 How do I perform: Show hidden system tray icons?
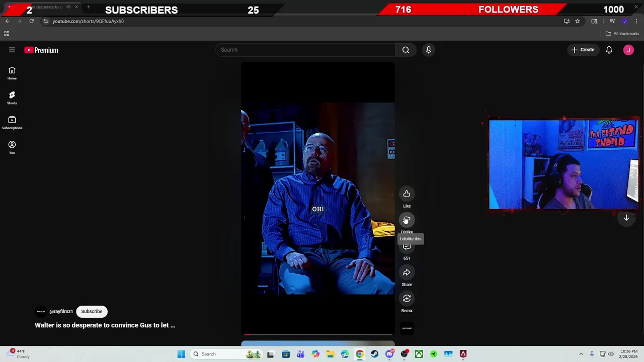coord(581,354)
